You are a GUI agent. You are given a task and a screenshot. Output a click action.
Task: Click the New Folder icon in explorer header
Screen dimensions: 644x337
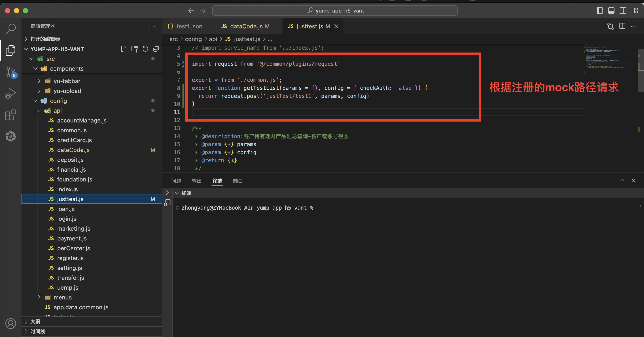[135, 49]
